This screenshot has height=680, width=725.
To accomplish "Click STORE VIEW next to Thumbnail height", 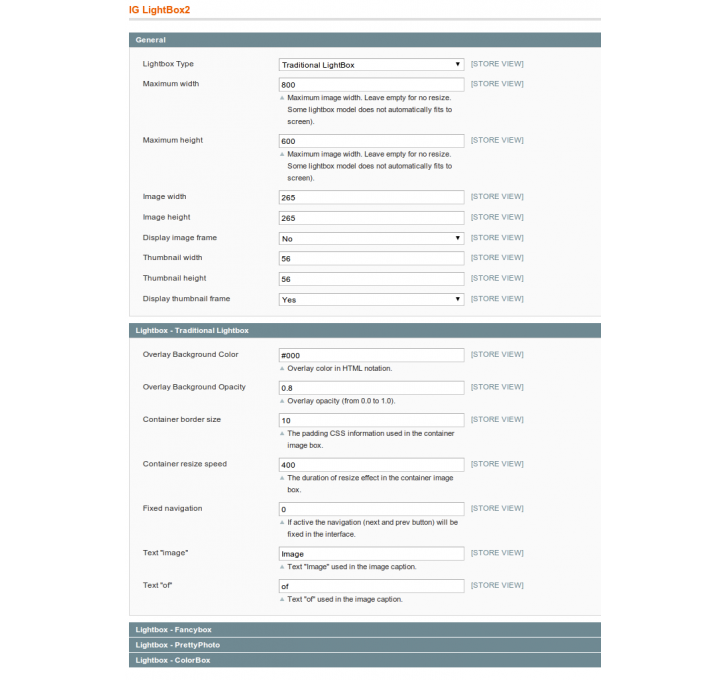I will click(497, 278).
